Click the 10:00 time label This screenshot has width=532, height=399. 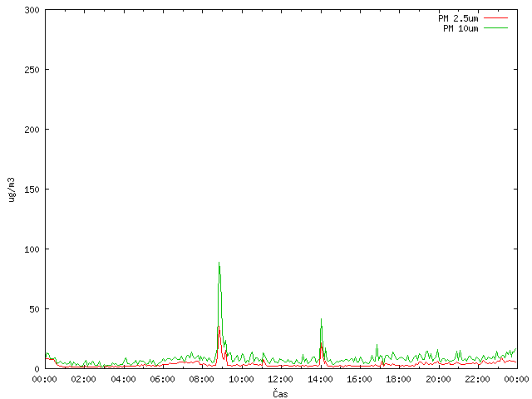pos(241,379)
